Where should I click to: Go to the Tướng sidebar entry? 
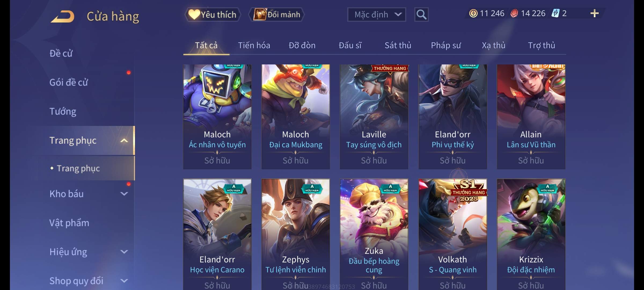pos(63,111)
